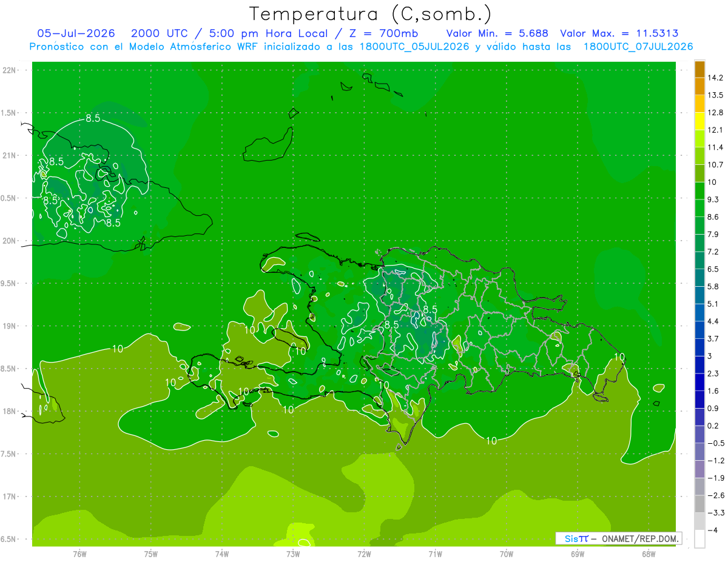728x562 pixels.
Task: Click 'Valor Min. = 5.688' readout
Action: 499,33
